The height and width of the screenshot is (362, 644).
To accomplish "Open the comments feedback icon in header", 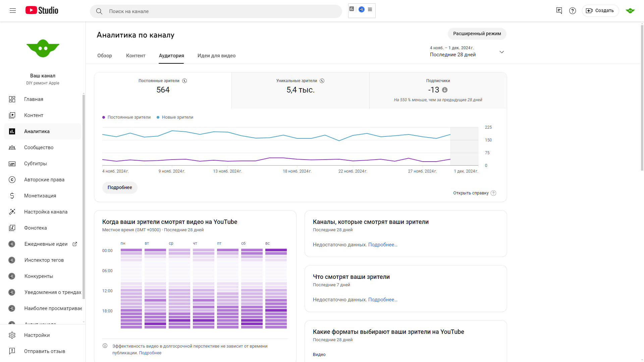I will 559,11.
